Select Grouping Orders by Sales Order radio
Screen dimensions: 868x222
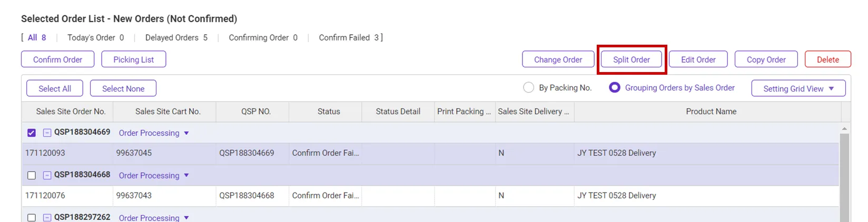(615, 88)
